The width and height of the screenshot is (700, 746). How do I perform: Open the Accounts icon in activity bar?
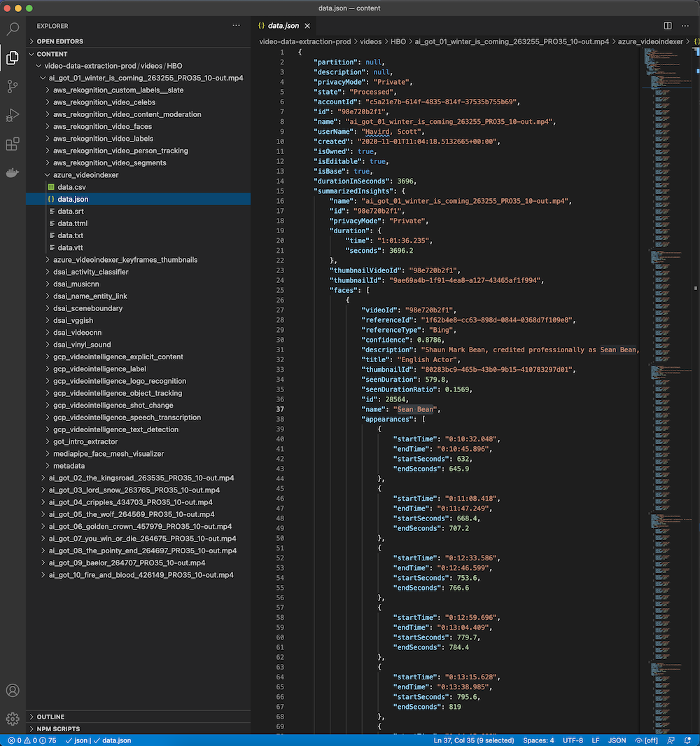pos(13,690)
